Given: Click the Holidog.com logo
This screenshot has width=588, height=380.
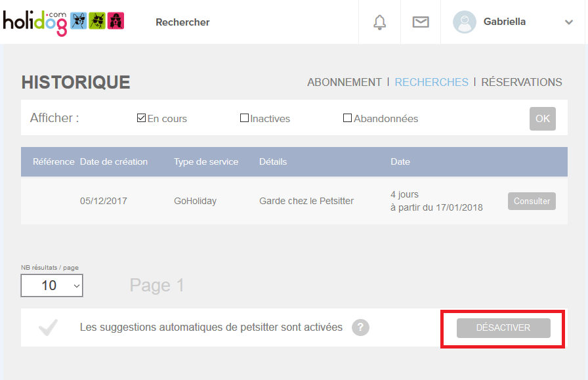Looking at the screenshot, I should [34, 22].
